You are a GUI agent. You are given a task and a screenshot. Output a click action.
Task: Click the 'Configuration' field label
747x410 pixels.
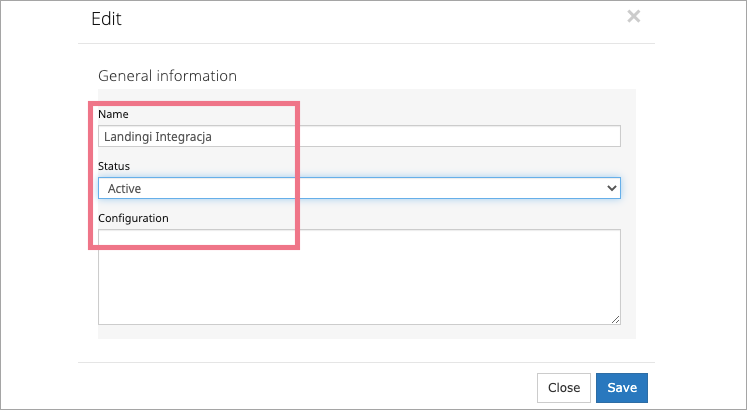coord(133,217)
